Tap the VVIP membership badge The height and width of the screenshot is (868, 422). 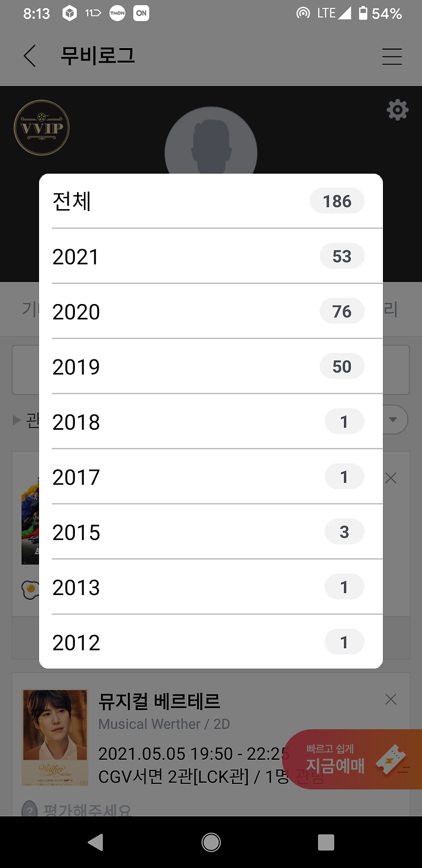pos(42,128)
